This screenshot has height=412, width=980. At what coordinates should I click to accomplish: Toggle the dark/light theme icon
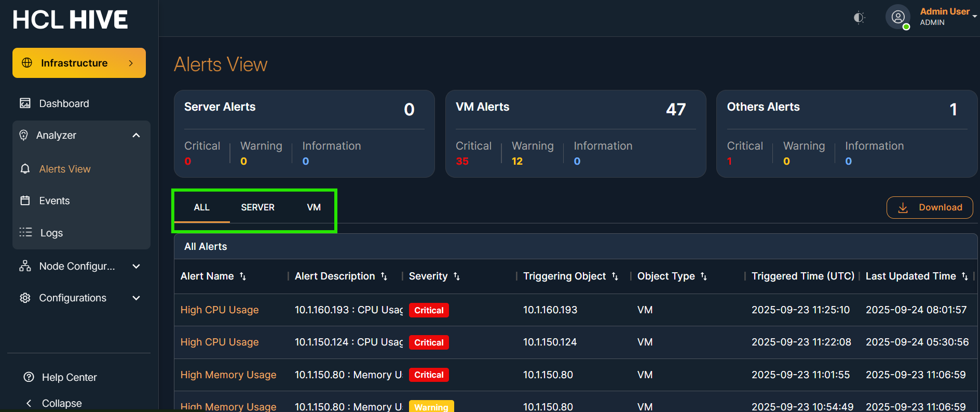[859, 18]
